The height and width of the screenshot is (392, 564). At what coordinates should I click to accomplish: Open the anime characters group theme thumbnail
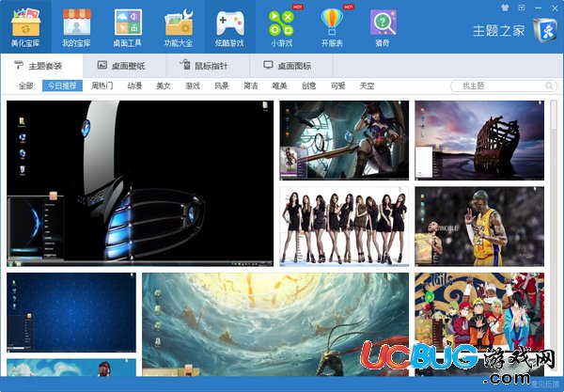[479, 312]
